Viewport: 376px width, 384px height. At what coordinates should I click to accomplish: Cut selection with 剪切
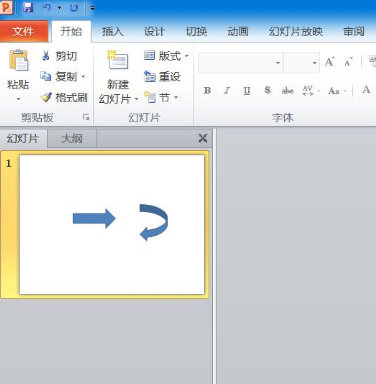(x=60, y=56)
